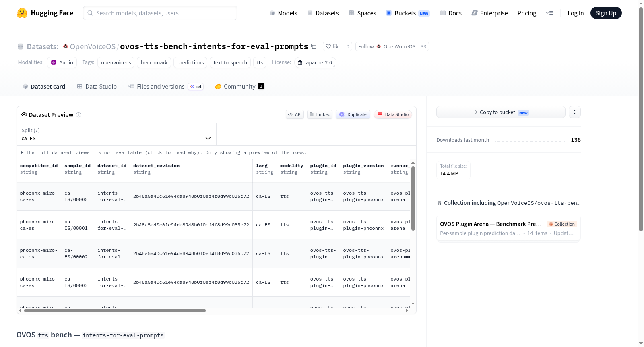
Task: Click the page's main vertical scrollbar
Action: click(641, 119)
